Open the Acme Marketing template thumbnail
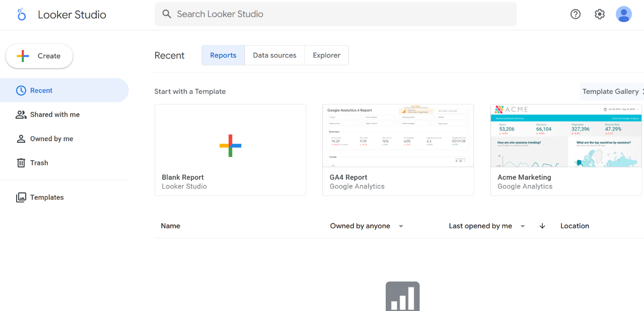Image resolution: width=644 pixels, height=311 pixels. (566, 136)
